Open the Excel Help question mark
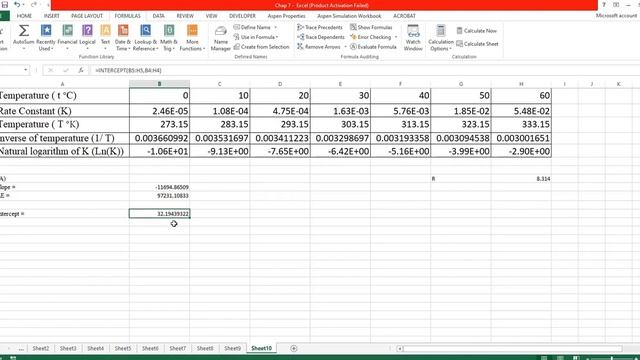640x360 pixels. point(604,5)
